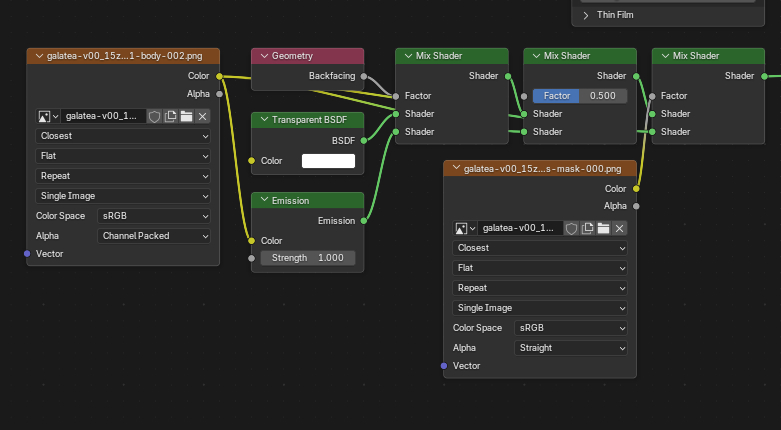Open Closest interpolation dropdown on body texture
This screenshot has width=781, height=430.
tap(123, 136)
